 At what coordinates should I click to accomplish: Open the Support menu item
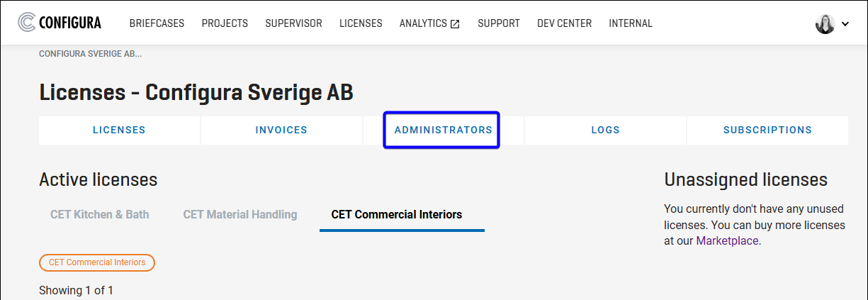coord(499,23)
